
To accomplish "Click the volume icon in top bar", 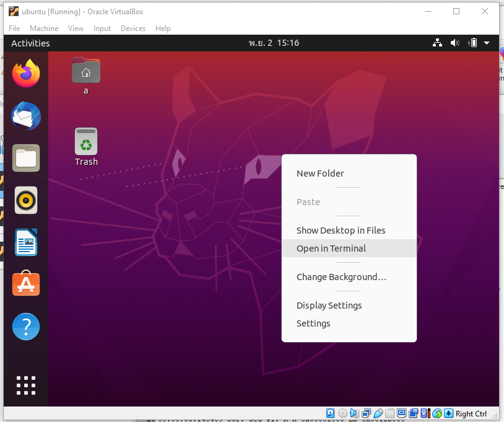I will pyautogui.click(x=455, y=43).
